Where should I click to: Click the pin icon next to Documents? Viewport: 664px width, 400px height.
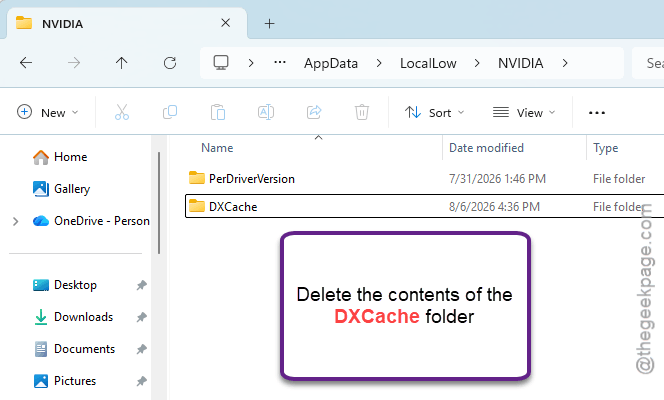point(141,349)
